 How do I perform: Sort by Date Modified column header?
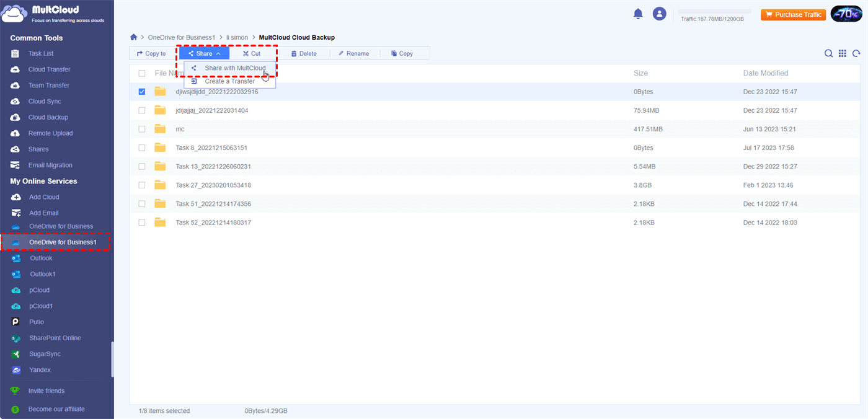[766, 73]
